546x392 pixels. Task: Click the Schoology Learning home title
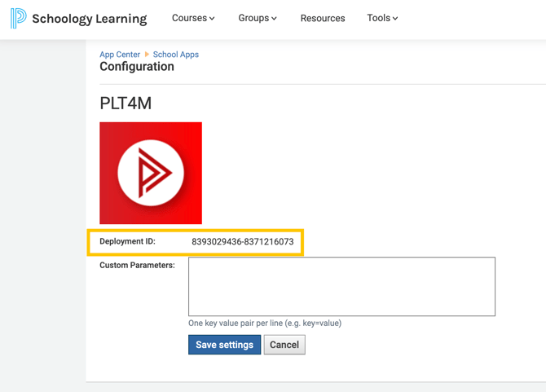click(90, 19)
